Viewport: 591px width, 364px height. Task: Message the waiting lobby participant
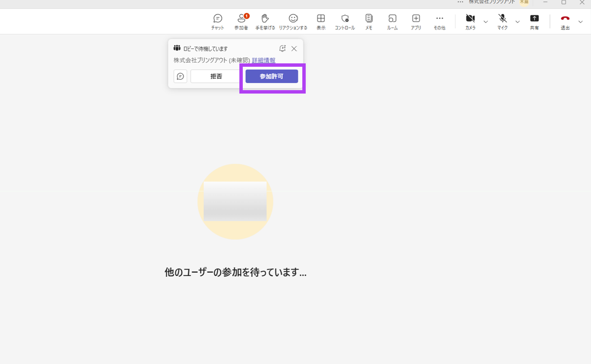pos(180,77)
